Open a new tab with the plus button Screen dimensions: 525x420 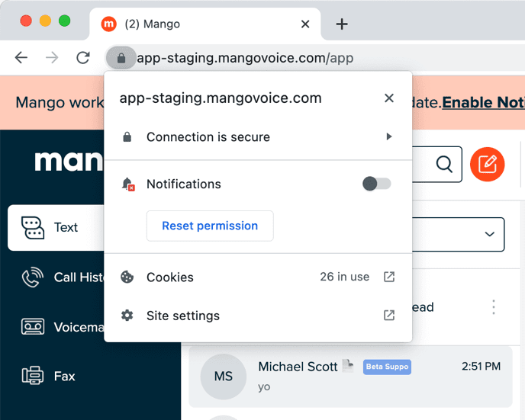tap(342, 24)
